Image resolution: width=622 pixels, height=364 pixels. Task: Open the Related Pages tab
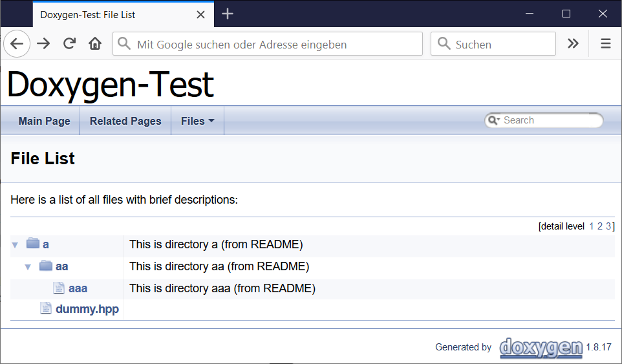tap(125, 121)
